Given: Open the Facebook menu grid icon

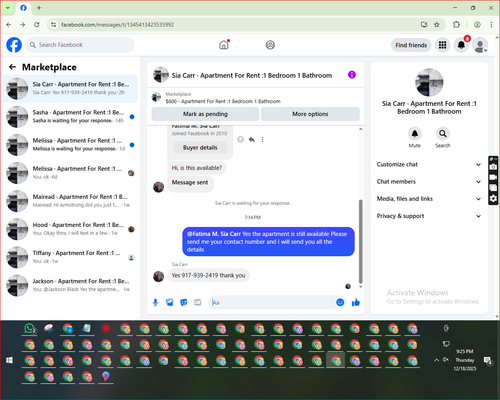Looking at the screenshot, I should tap(442, 45).
